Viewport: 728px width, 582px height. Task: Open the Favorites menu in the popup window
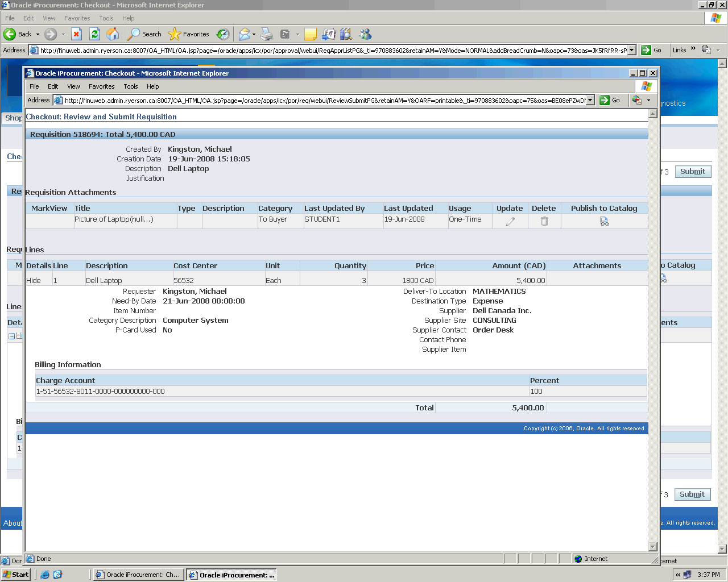pyautogui.click(x=101, y=86)
